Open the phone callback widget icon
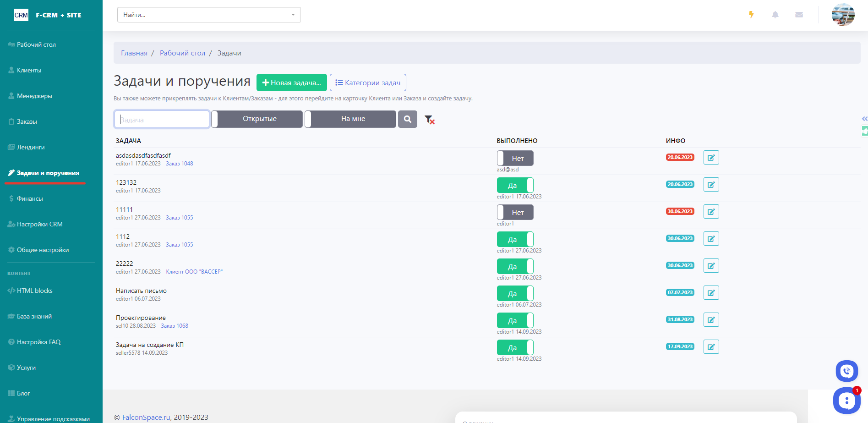The height and width of the screenshot is (423, 868). [846, 371]
